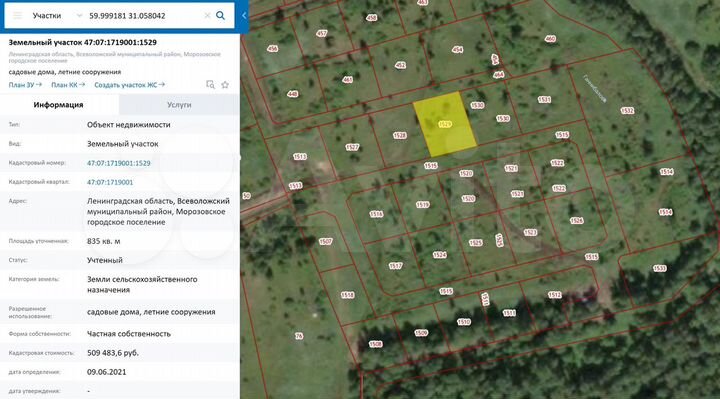Viewport: 720px width, 399px height.
Task: Click the parcel label 1532 on the map
Action: click(627, 111)
